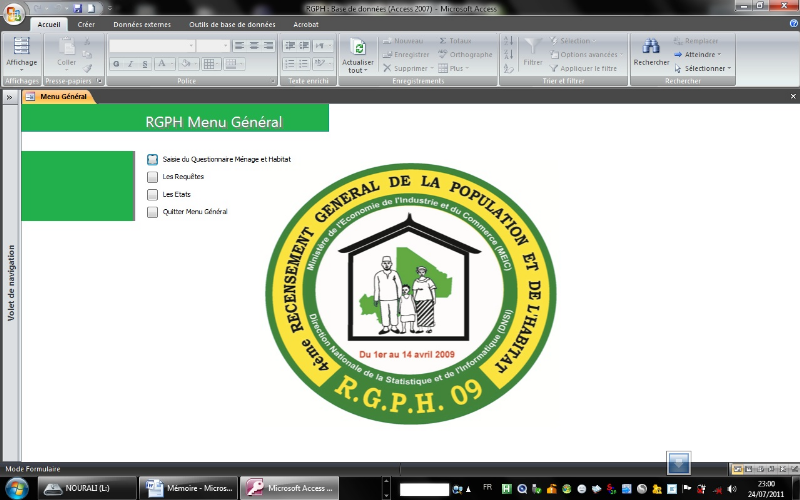Open the alternate fill color dropdown

click(x=234, y=64)
